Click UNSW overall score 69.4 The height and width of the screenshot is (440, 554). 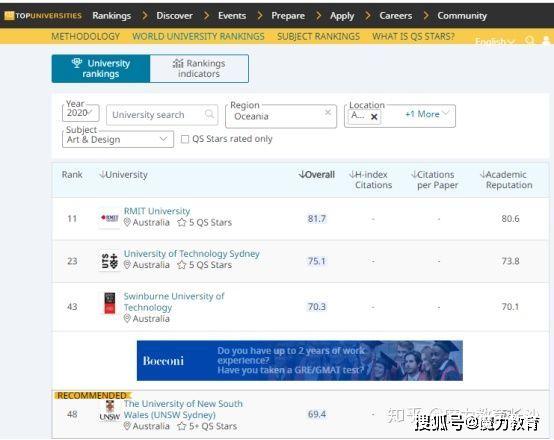(317, 414)
